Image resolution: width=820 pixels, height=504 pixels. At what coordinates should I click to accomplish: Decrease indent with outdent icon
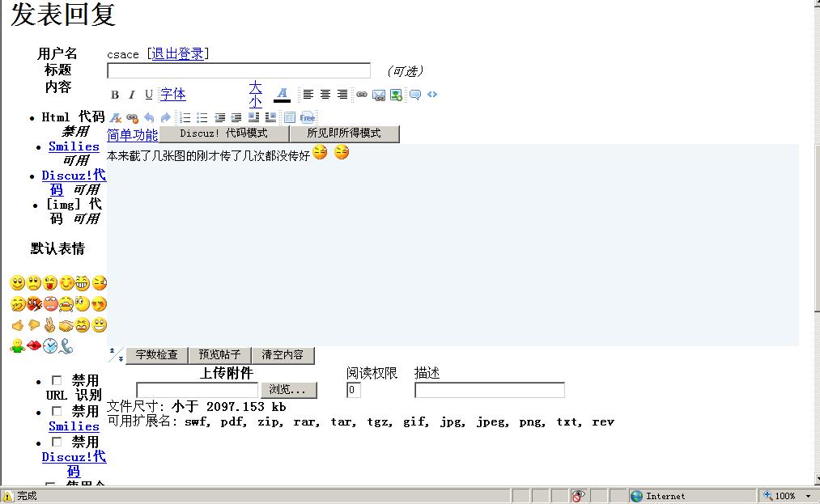point(219,117)
